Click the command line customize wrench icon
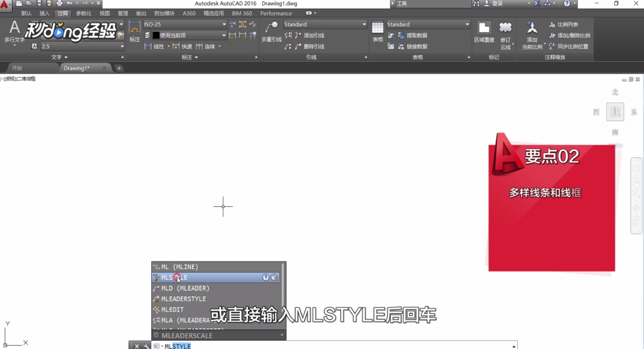This screenshot has height=349, width=644. pyautogui.click(x=146, y=346)
